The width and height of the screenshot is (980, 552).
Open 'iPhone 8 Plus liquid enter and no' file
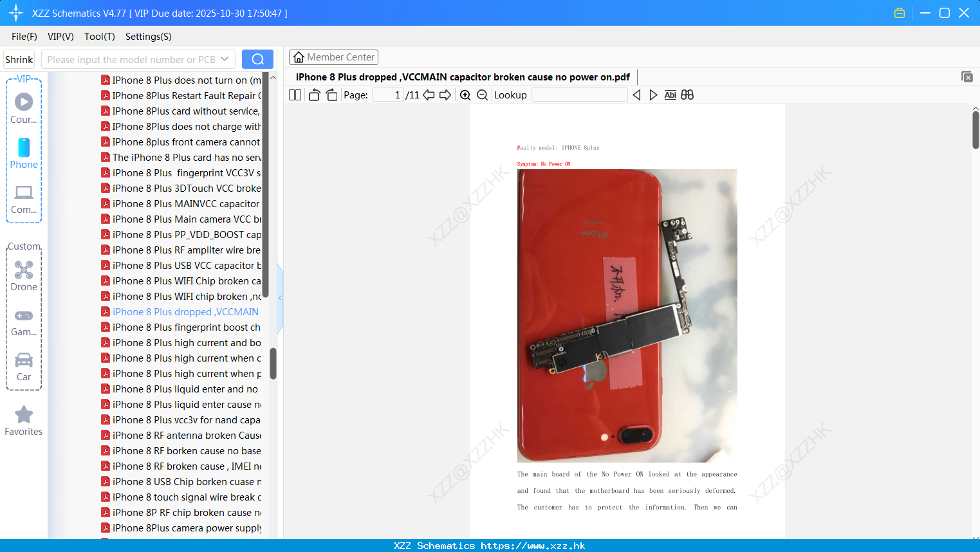tap(181, 389)
